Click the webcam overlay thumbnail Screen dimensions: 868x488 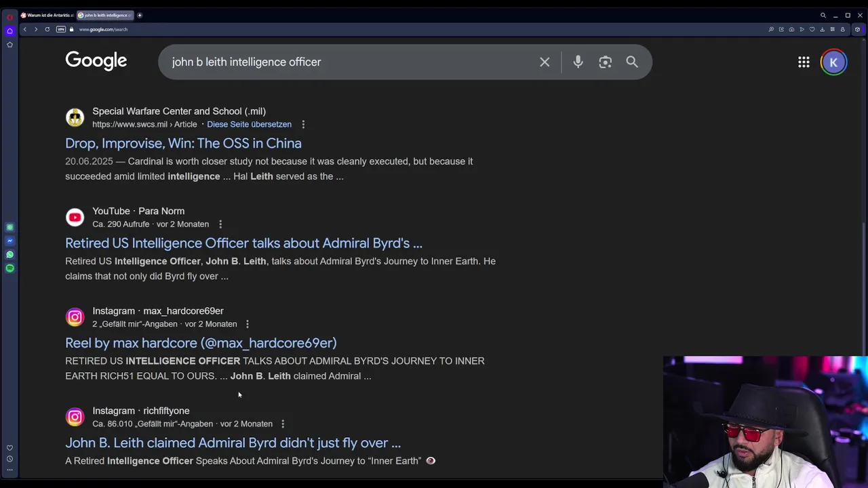pyautogui.click(x=766, y=422)
